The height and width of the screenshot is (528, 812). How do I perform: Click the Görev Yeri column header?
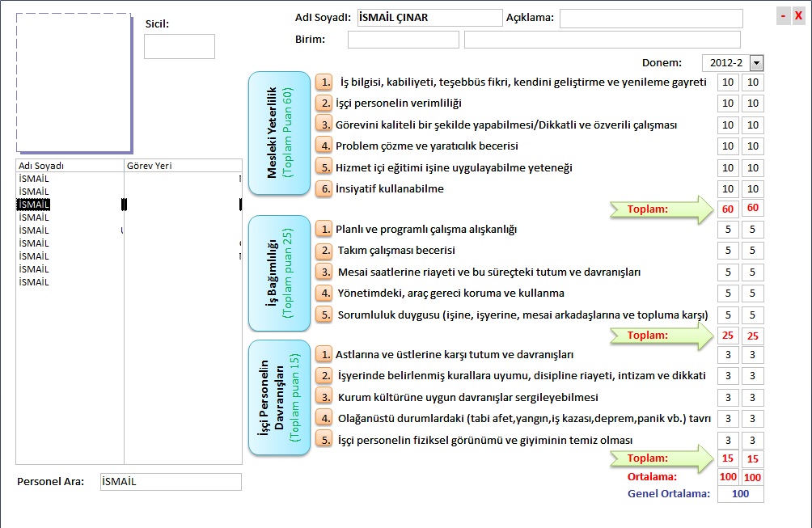182,166
